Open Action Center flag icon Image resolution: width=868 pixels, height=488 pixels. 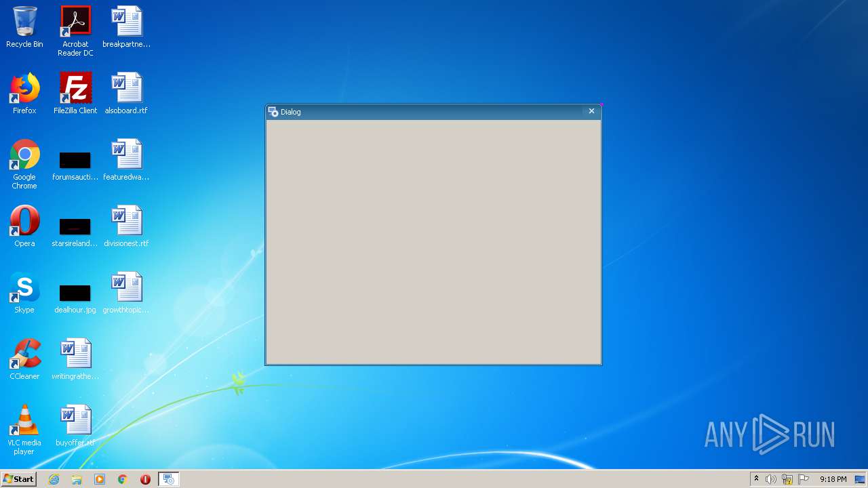point(804,479)
